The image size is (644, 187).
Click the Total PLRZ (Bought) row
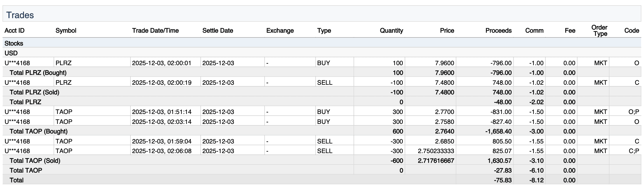(38, 73)
